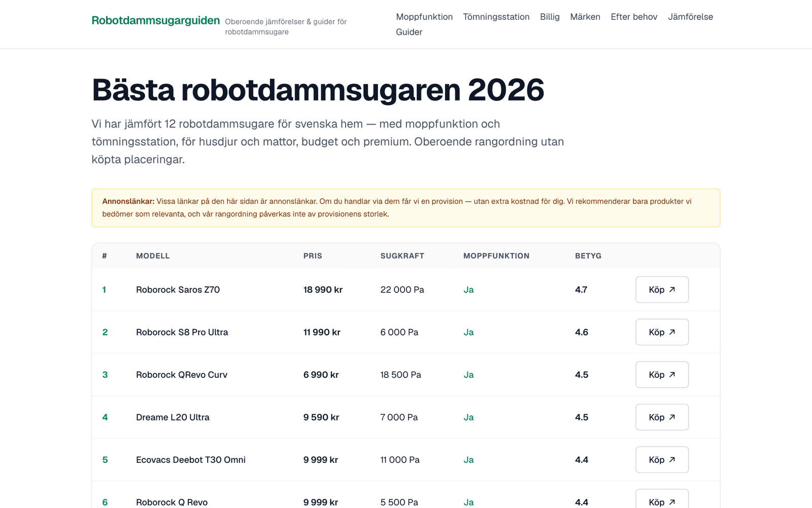Image resolution: width=812 pixels, height=508 pixels.
Task: Click the Bästa robotdammsugaren 2026 heading
Action: [x=318, y=90]
